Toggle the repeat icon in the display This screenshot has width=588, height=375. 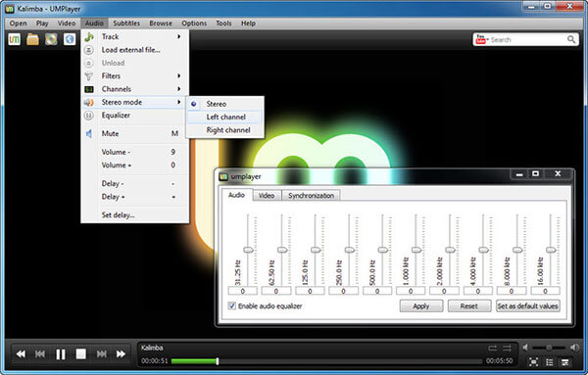pos(492,348)
